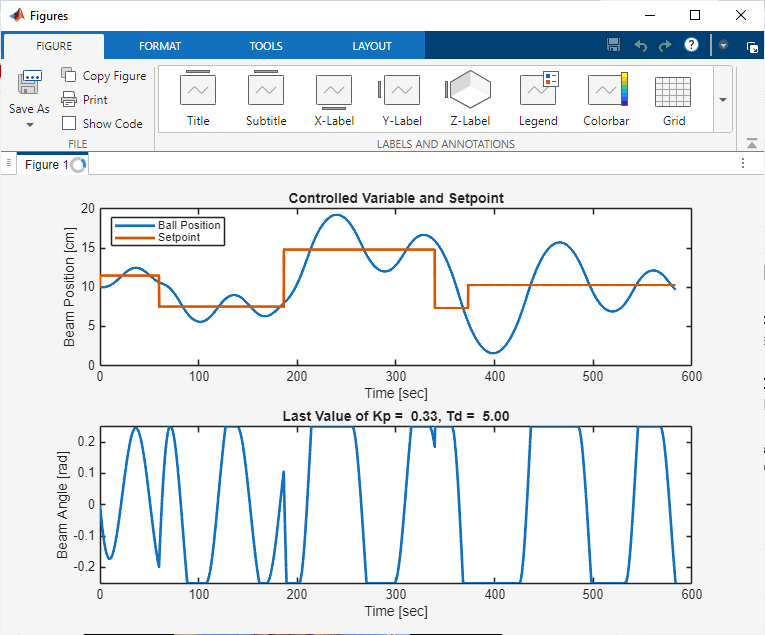Select the Figure 1 document tab

coord(46,165)
